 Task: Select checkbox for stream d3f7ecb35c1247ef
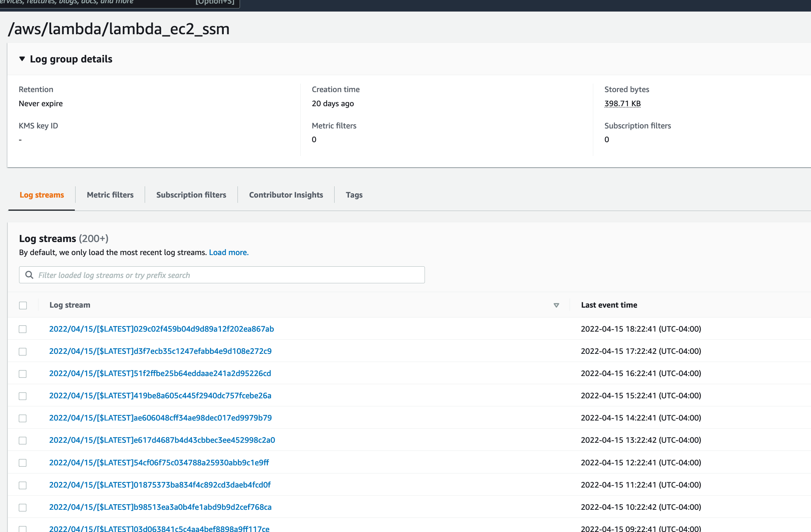23,351
